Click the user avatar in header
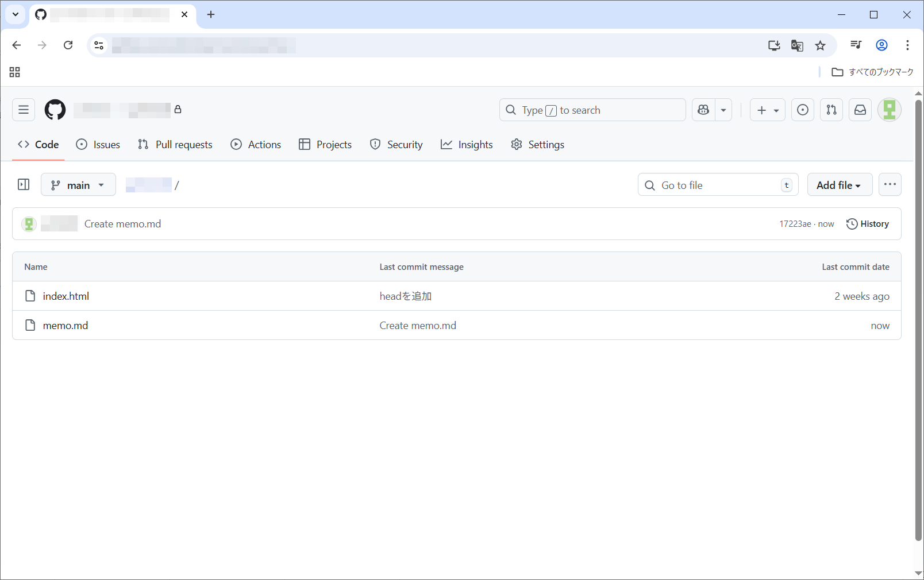This screenshot has width=924, height=580. point(889,110)
